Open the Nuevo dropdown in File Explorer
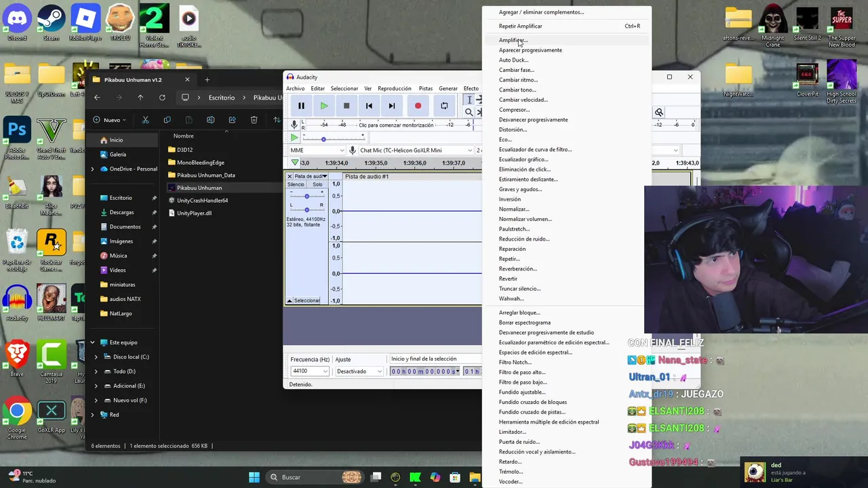Viewport: 868px width, 488px height. pyautogui.click(x=110, y=120)
